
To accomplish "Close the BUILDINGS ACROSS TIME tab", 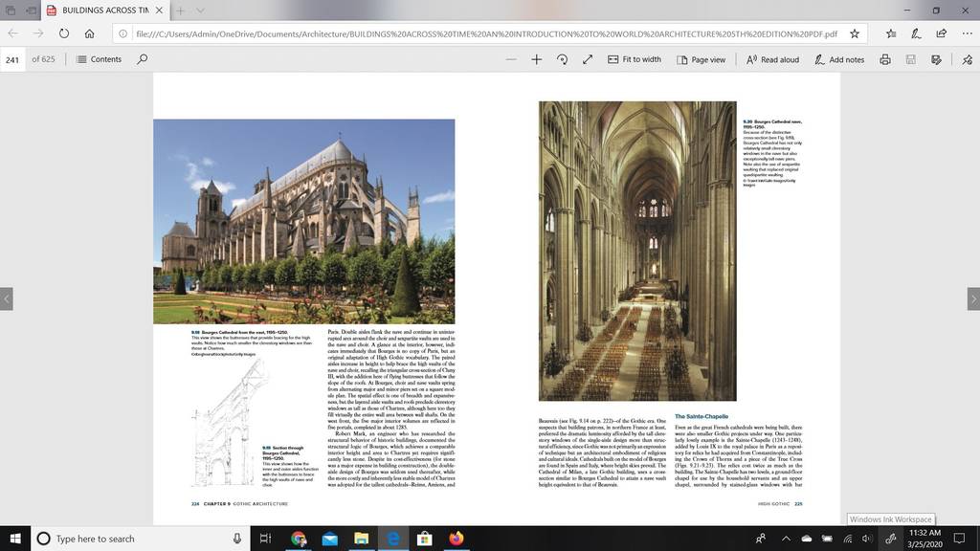I will point(160,10).
